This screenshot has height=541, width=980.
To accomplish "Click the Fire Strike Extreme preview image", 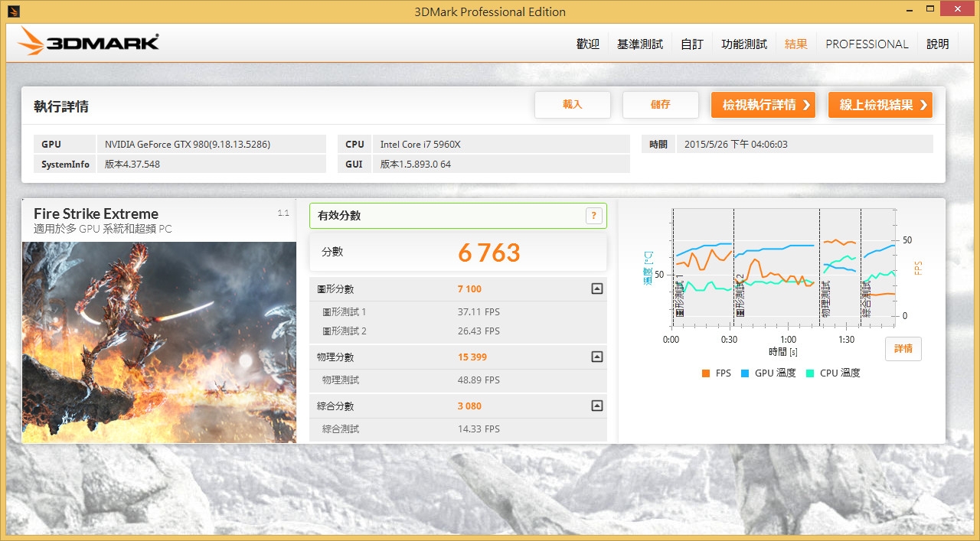I will pyautogui.click(x=159, y=342).
